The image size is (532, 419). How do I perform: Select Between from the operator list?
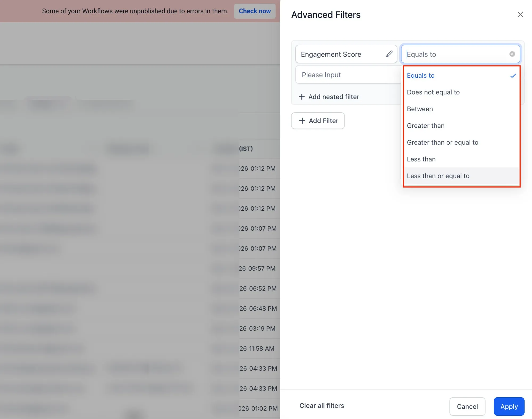420,109
